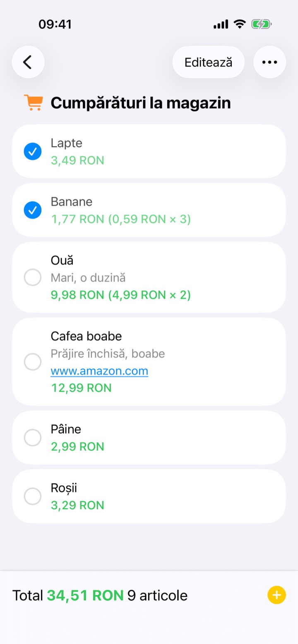The width and height of the screenshot is (298, 644).
Task: Tick the Roșii item circle
Action: point(33,496)
